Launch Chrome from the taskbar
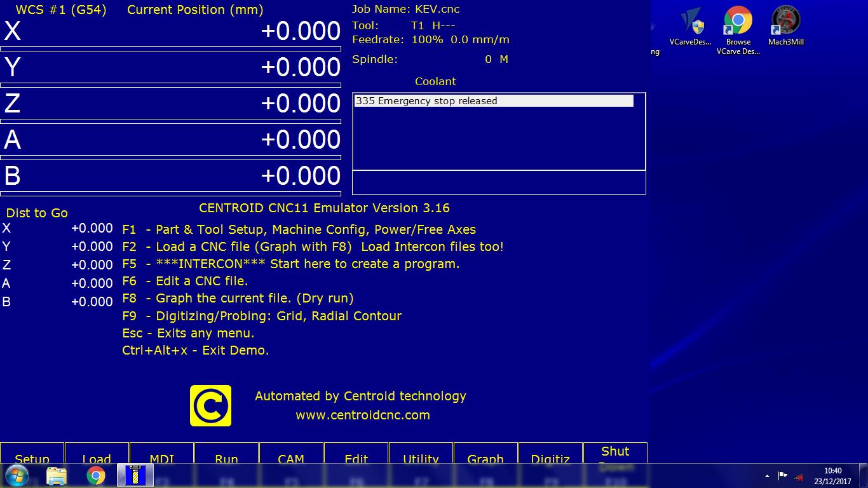868x488 pixels. click(x=96, y=475)
